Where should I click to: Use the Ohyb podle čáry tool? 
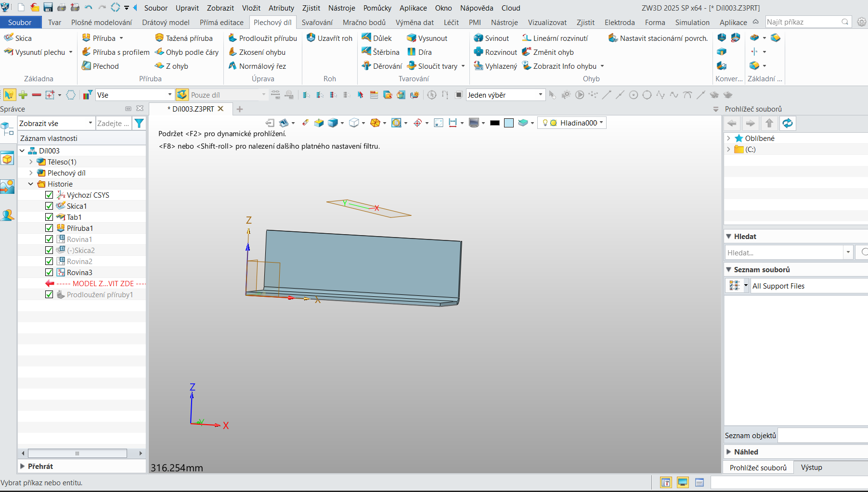click(x=187, y=52)
